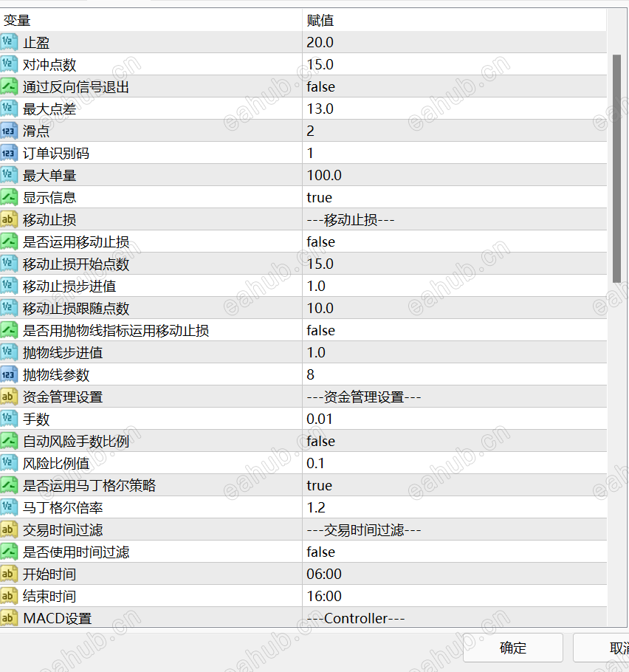This screenshot has height=672, width=629.
Task: Click the numeric icon next to 最大单量
Action: coord(10,175)
